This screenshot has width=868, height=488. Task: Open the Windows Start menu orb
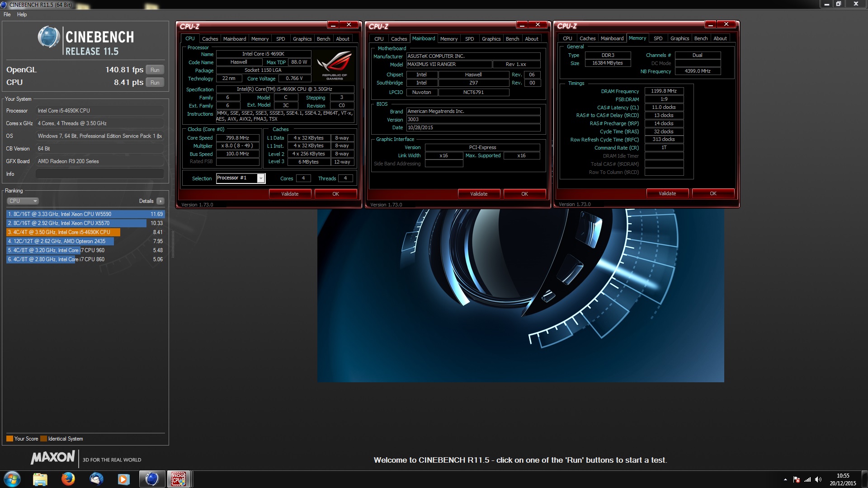click(x=12, y=479)
